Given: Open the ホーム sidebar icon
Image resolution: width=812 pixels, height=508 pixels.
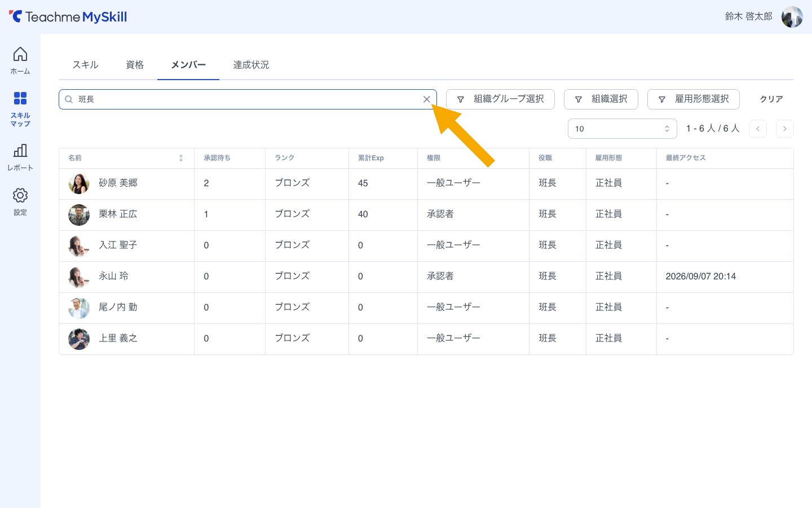Looking at the screenshot, I should 20,60.
